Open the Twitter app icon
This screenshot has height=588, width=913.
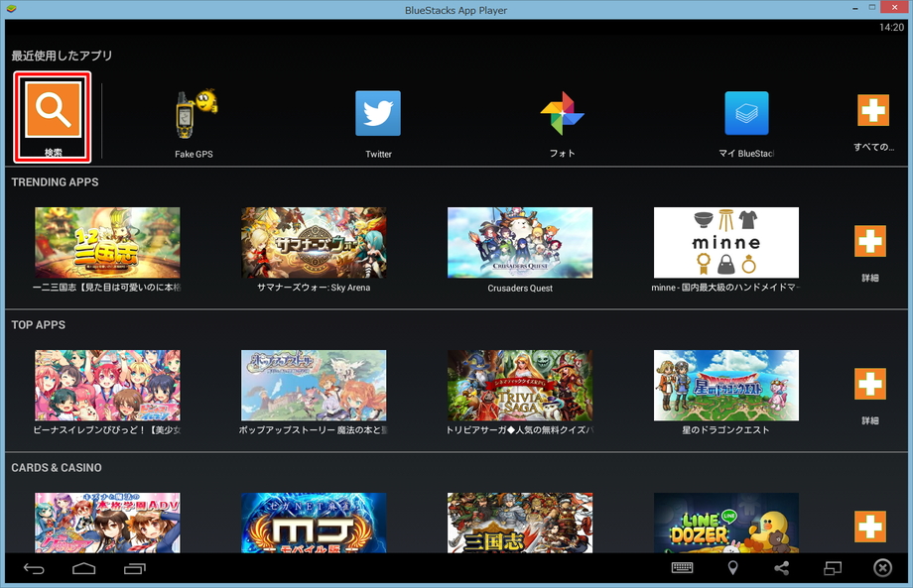(x=378, y=113)
